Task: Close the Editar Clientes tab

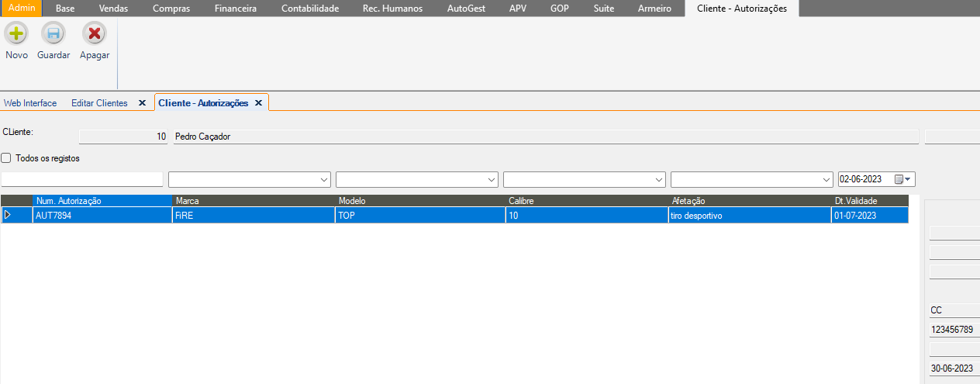Action: [x=142, y=103]
